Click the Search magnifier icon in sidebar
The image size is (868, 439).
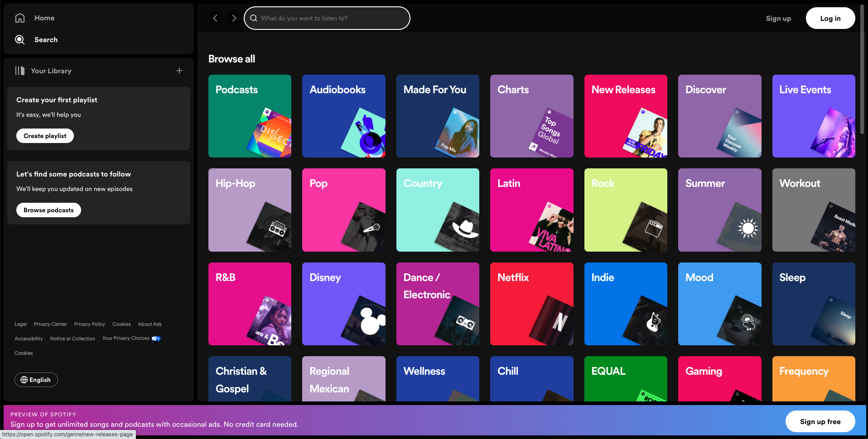tap(20, 40)
